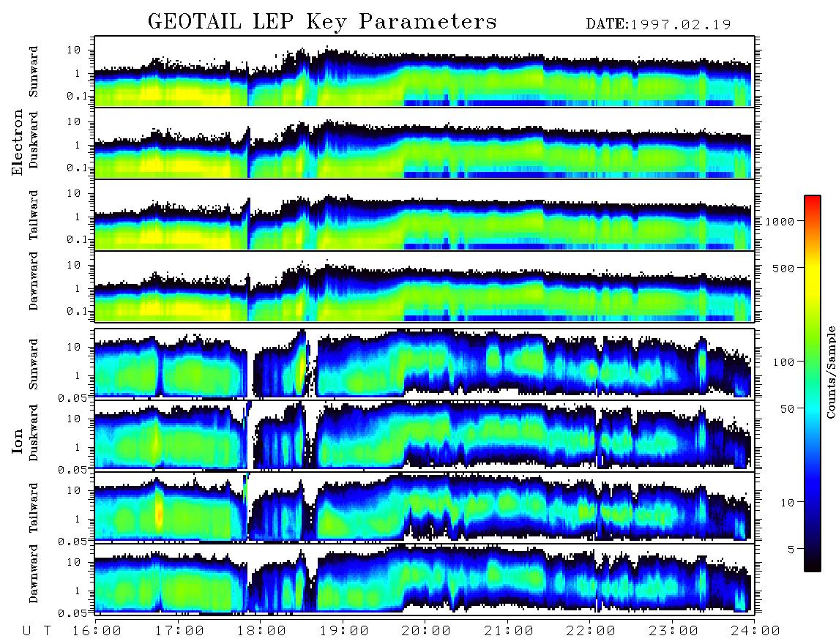This screenshot has height=644, width=836.
Task: Select the Electron Duskward panel label
Action: (x=34, y=140)
